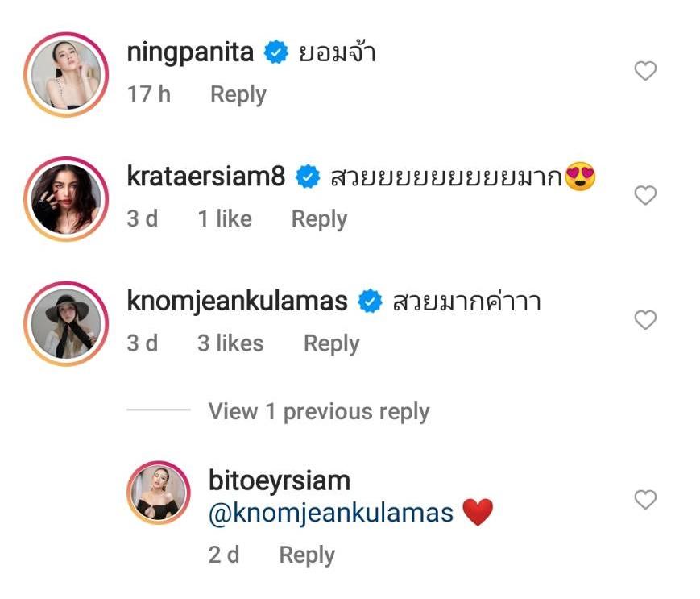Like the krataersiam8 comment heart

point(645,196)
